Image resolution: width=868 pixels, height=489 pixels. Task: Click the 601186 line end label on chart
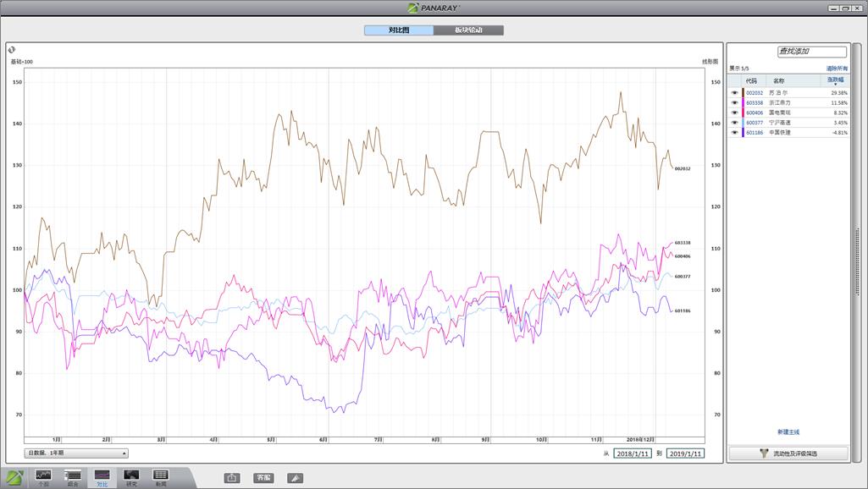683,310
